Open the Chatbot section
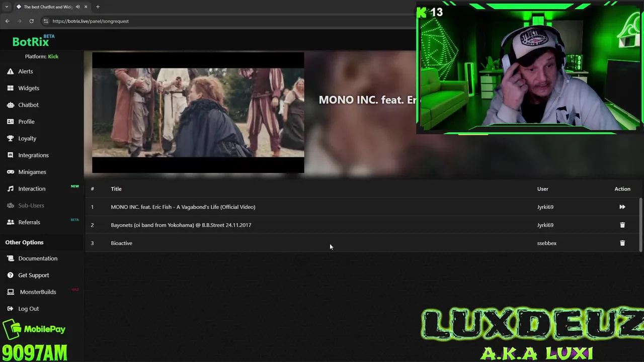The image size is (644, 362). [x=28, y=105]
